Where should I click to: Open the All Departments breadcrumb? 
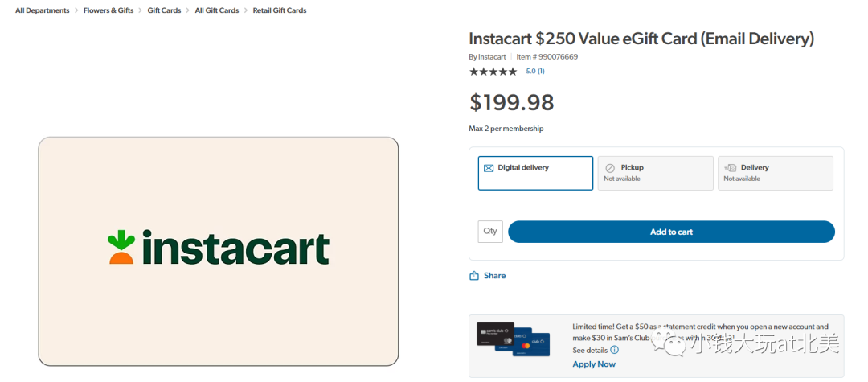click(x=43, y=10)
